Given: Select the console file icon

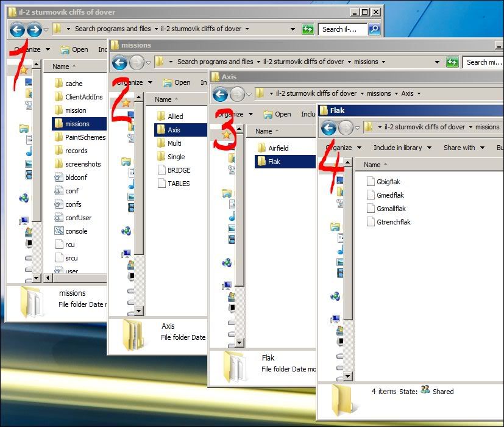Looking at the screenshot, I should (59, 231).
